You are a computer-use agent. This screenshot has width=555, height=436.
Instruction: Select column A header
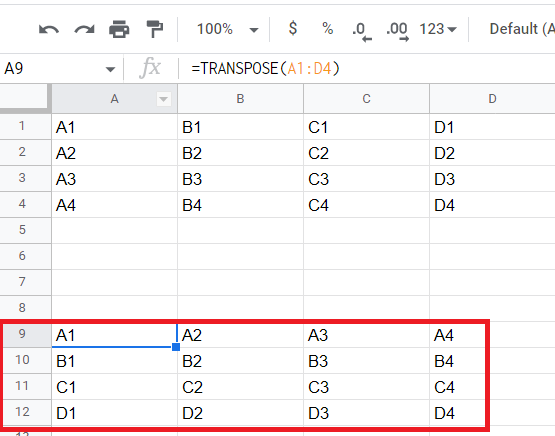[114, 99]
